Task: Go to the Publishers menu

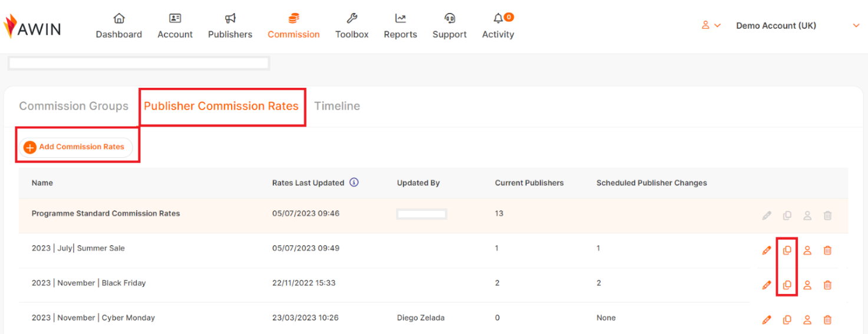Action: [230, 27]
